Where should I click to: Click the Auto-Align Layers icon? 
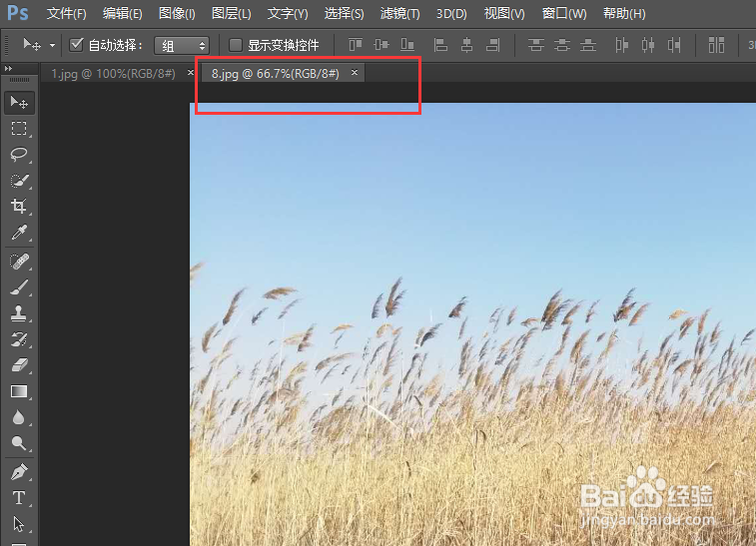coord(716,45)
